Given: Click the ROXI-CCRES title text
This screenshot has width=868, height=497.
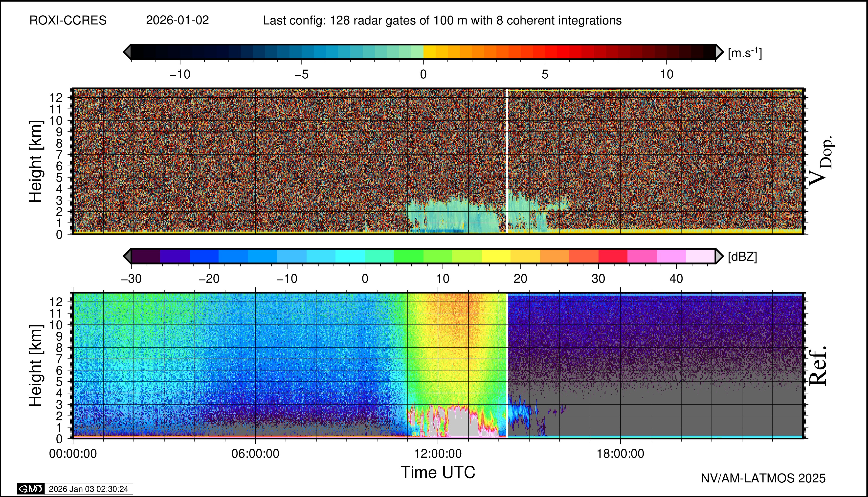Looking at the screenshot, I should click(x=68, y=21).
